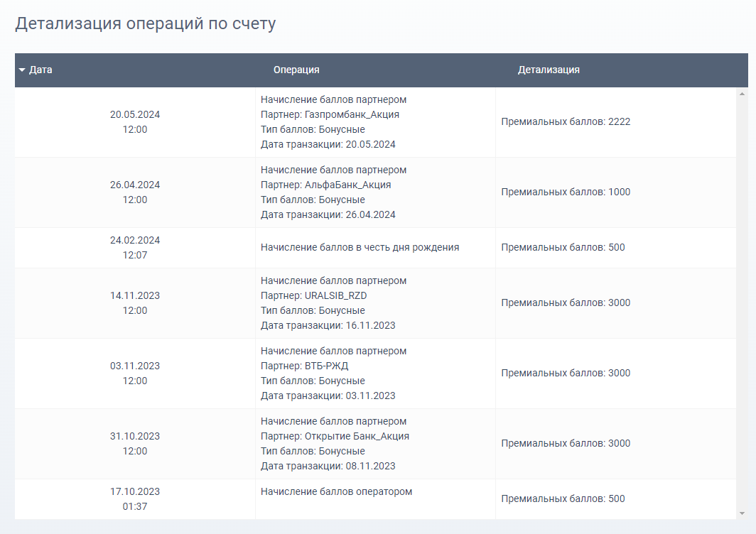
Task: Select the 17.10.2023 date cell
Action: click(135, 498)
